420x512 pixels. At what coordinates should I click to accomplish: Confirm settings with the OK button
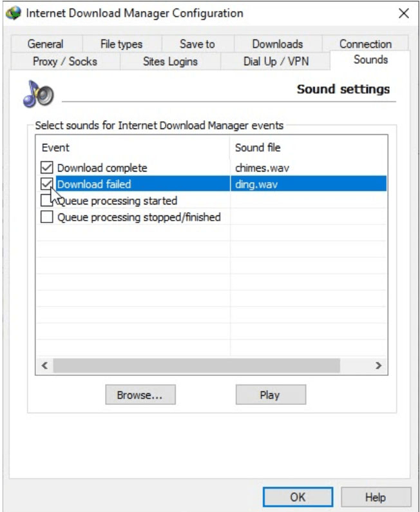(298, 497)
